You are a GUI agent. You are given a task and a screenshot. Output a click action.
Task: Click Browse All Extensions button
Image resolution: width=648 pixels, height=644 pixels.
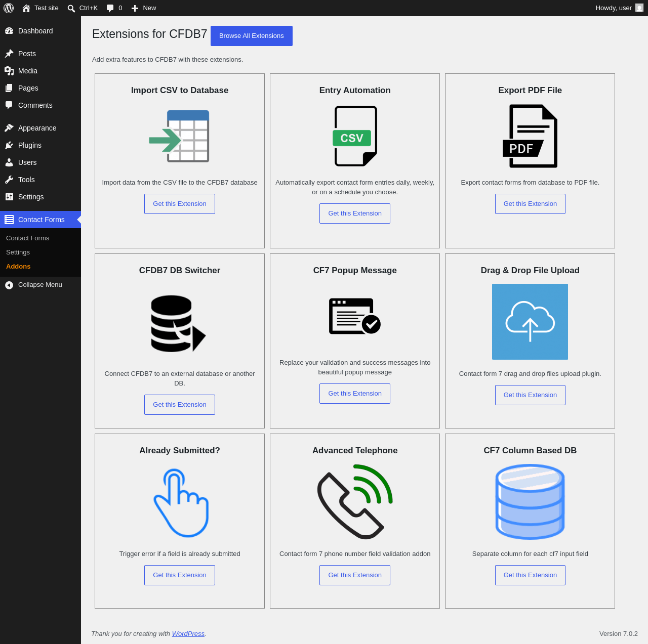coord(252,36)
